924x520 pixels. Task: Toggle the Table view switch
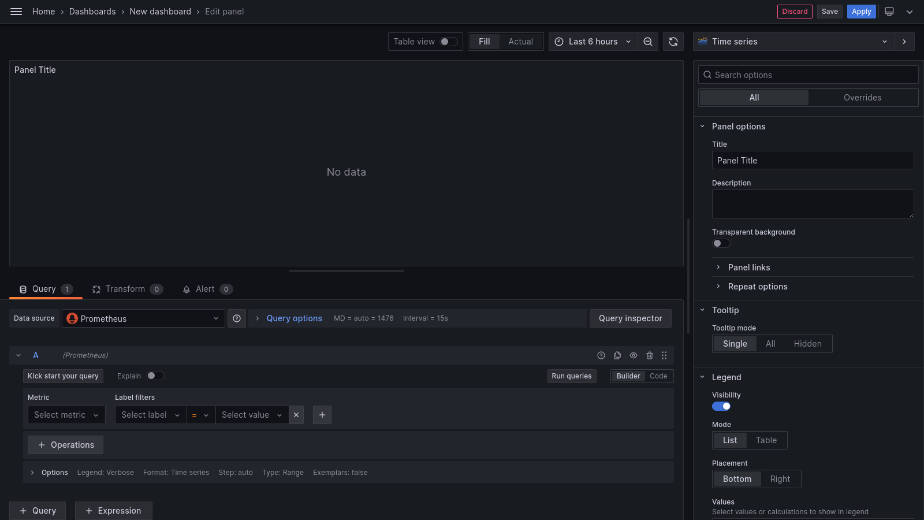click(x=448, y=42)
